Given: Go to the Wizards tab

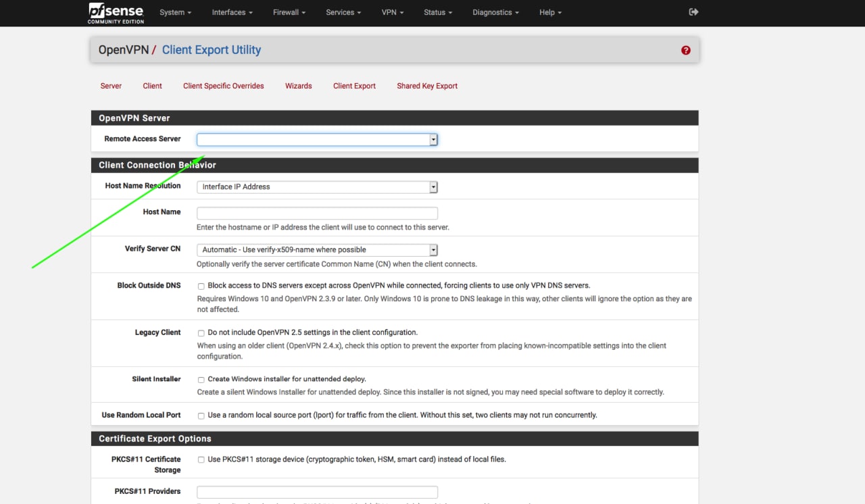Looking at the screenshot, I should pos(299,86).
